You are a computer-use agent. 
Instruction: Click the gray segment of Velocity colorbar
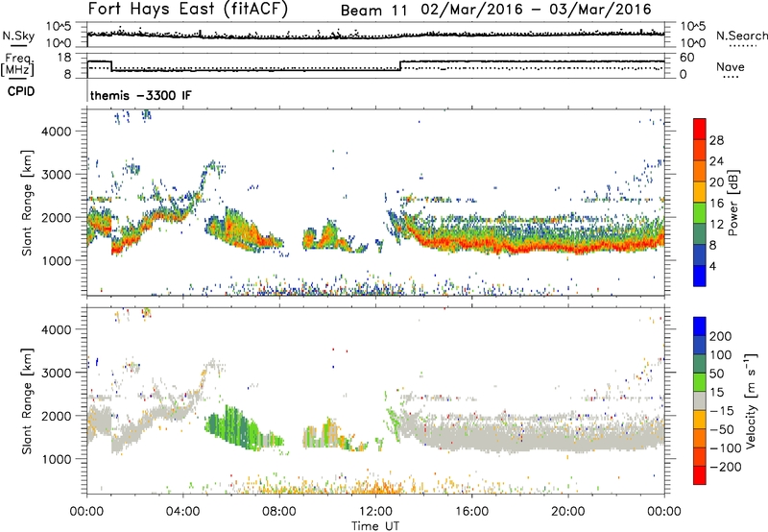point(700,401)
